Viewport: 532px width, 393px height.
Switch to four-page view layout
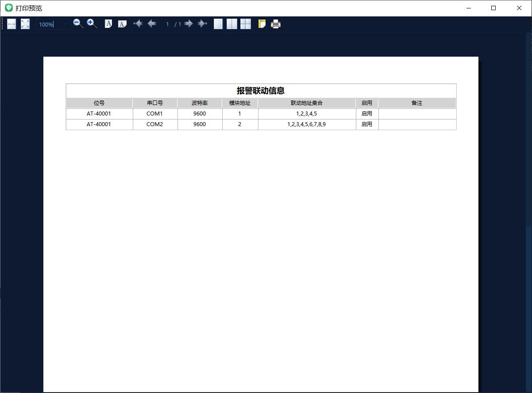coord(246,24)
